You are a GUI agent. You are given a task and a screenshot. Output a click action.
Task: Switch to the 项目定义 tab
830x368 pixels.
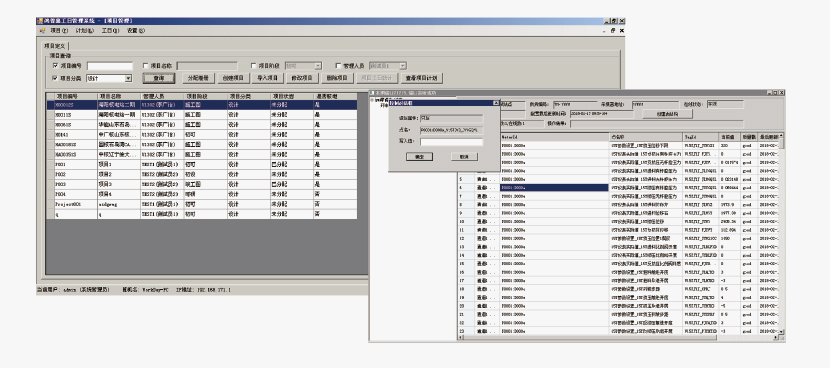tap(54, 46)
